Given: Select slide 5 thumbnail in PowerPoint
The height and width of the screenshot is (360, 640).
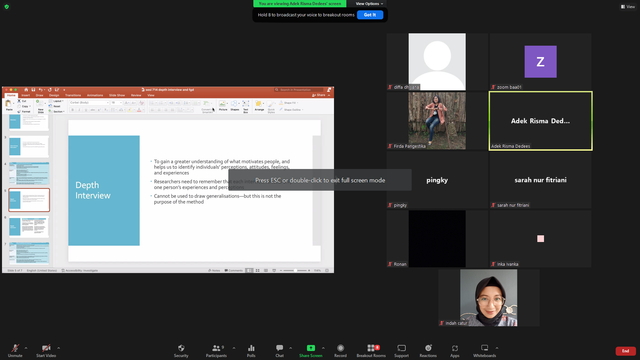Looking at the screenshot, I should tap(29, 200).
